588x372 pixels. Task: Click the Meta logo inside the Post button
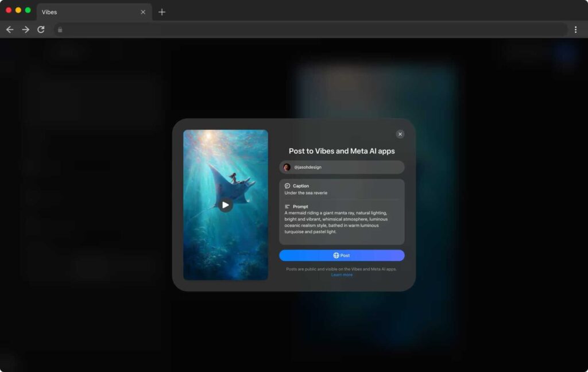335,255
